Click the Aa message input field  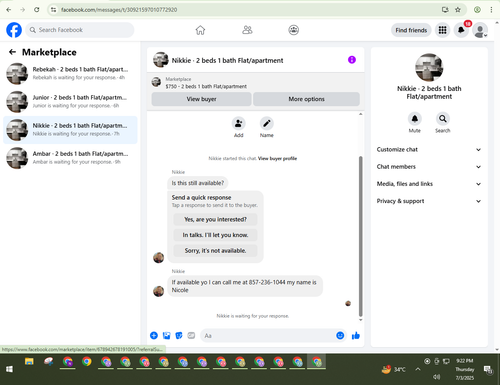coord(268,336)
